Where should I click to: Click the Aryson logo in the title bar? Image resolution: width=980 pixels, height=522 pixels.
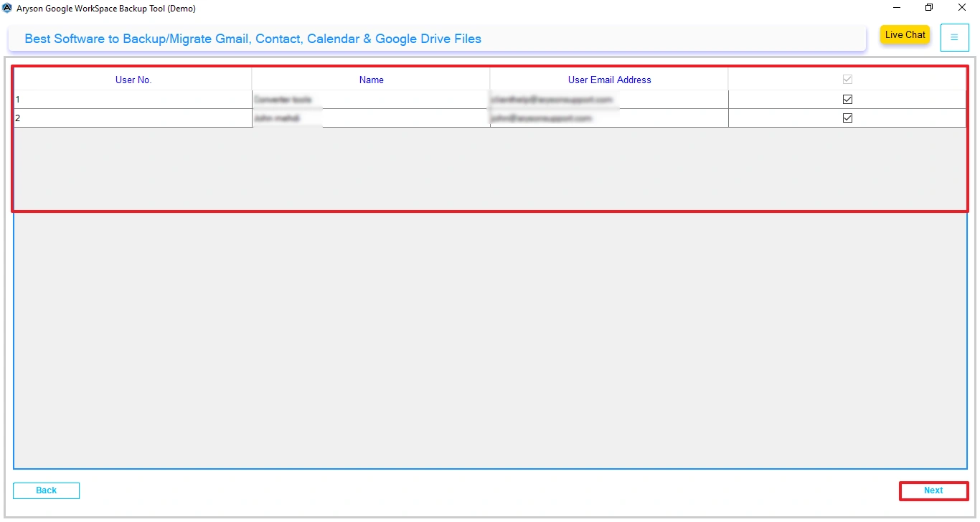pos(8,8)
